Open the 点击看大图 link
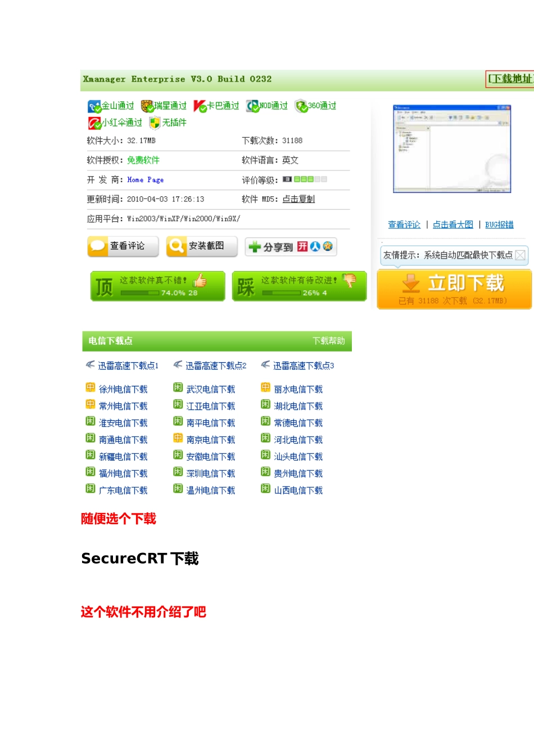534x756 pixels. [453, 224]
